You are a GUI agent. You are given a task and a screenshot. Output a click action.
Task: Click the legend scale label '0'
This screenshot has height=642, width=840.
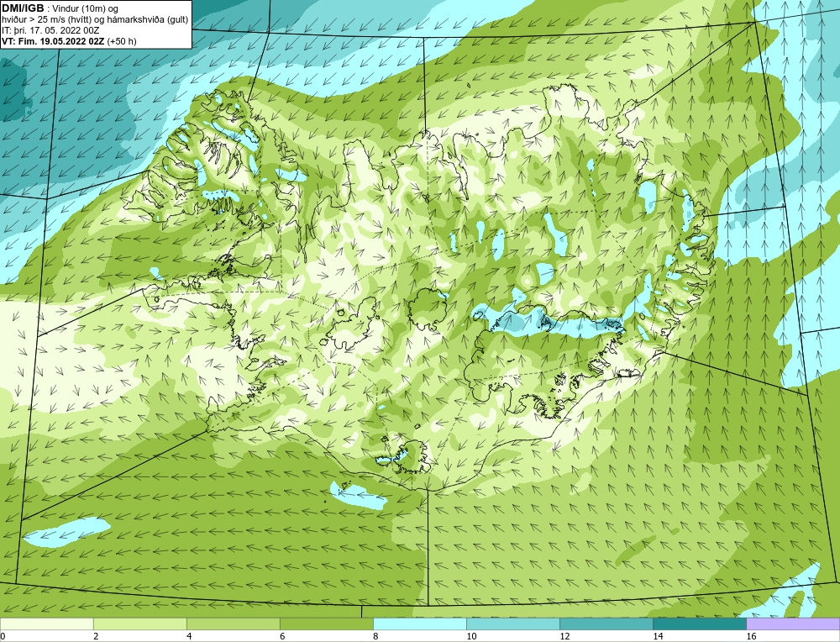3,636
